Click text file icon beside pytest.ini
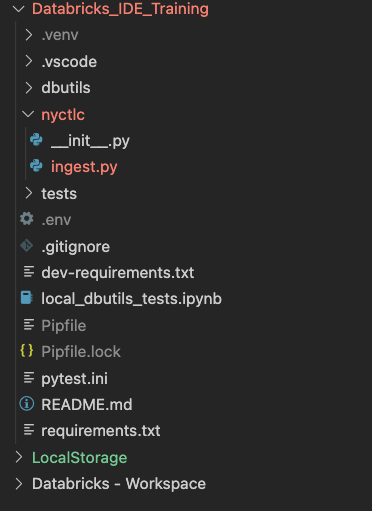This screenshot has width=372, height=511. 29,378
